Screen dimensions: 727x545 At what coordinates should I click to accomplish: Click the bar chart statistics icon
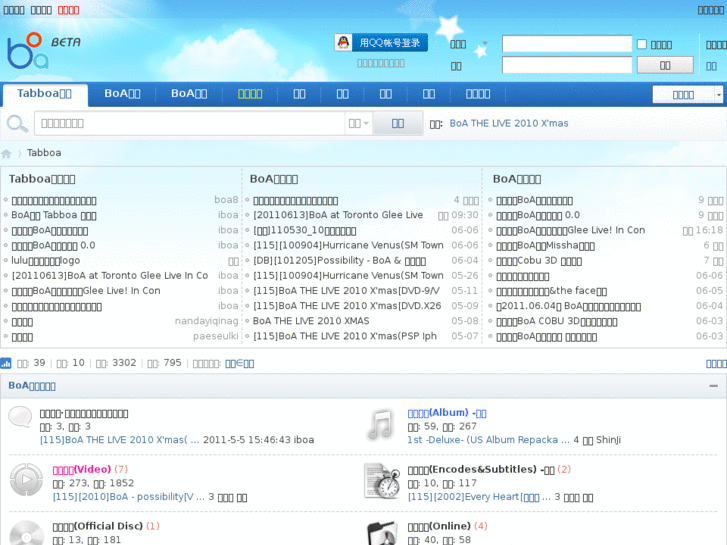point(6,363)
